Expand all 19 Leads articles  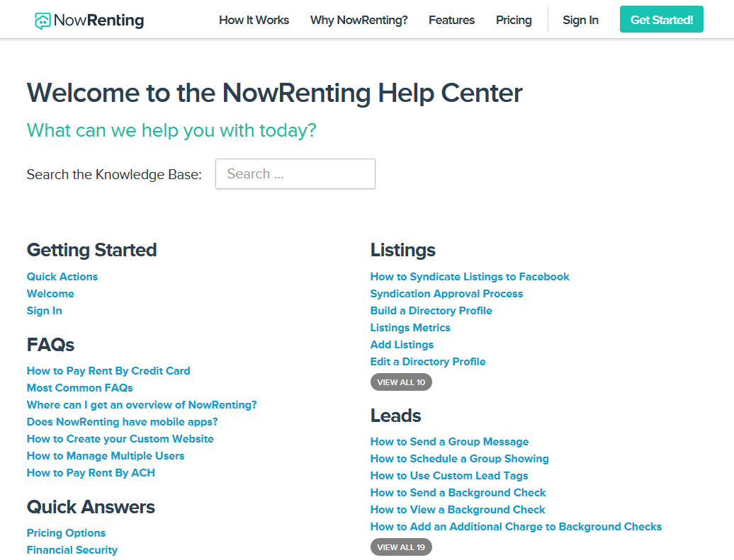pyautogui.click(x=401, y=547)
